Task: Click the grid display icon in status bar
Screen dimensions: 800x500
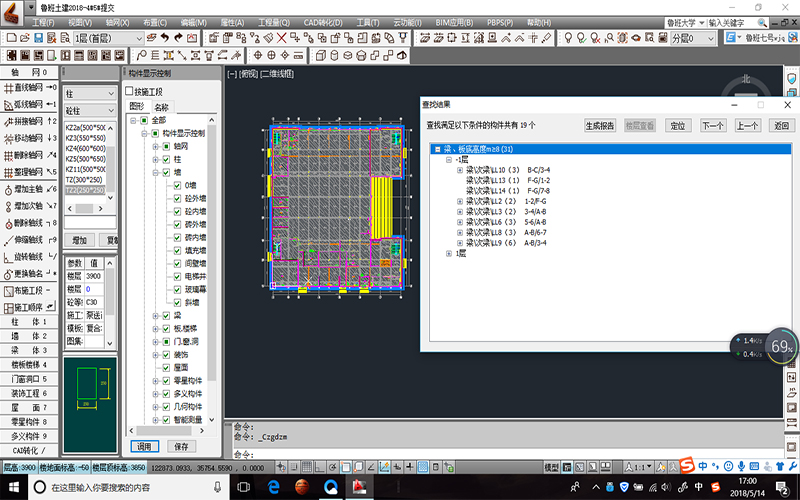Action: [x=307, y=467]
